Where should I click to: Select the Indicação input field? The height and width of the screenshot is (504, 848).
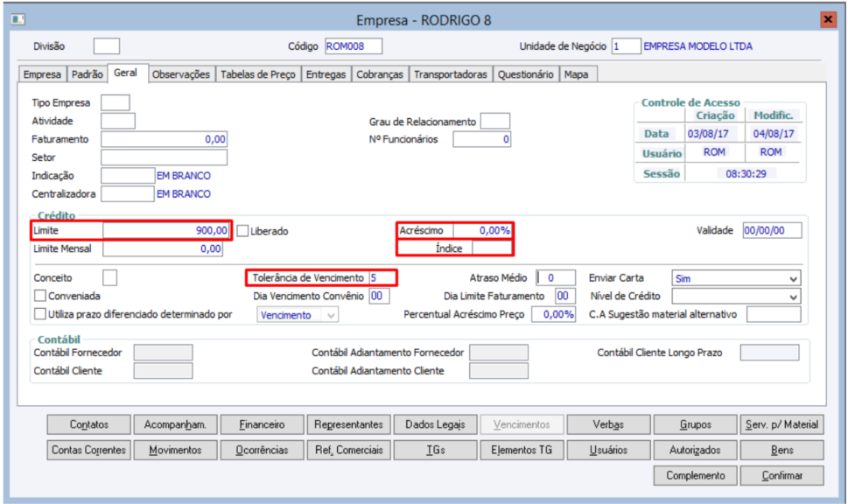(x=128, y=176)
